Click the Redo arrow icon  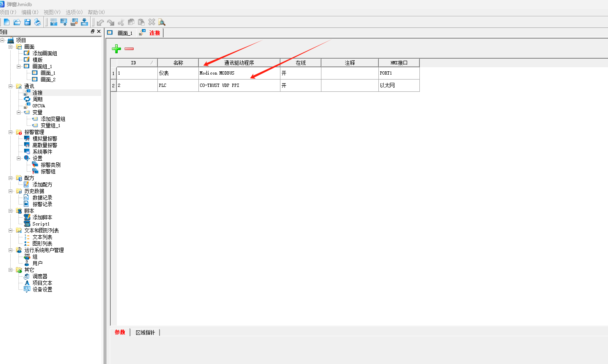click(x=111, y=22)
